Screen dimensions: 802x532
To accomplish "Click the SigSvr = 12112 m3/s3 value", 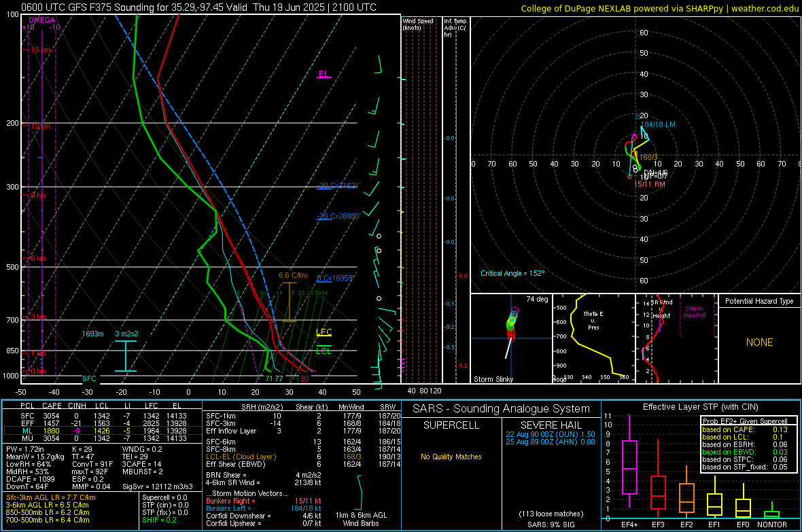I will (158, 486).
